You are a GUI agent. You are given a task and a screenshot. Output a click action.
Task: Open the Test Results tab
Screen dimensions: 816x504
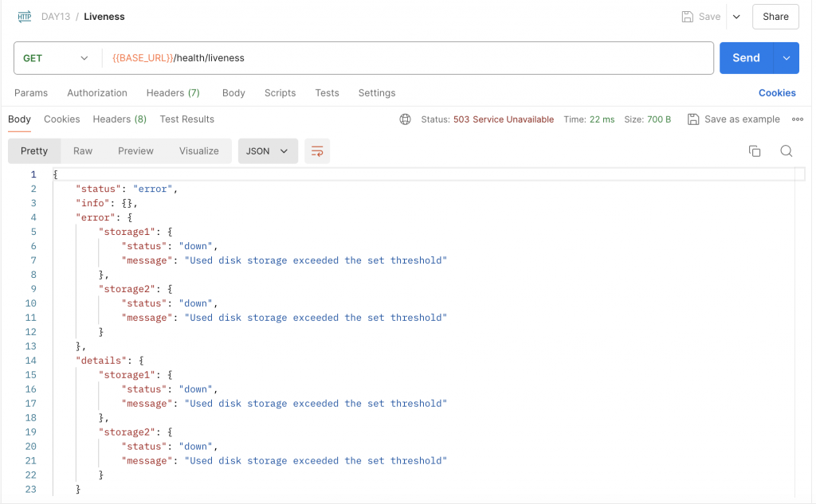pos(186,119)
